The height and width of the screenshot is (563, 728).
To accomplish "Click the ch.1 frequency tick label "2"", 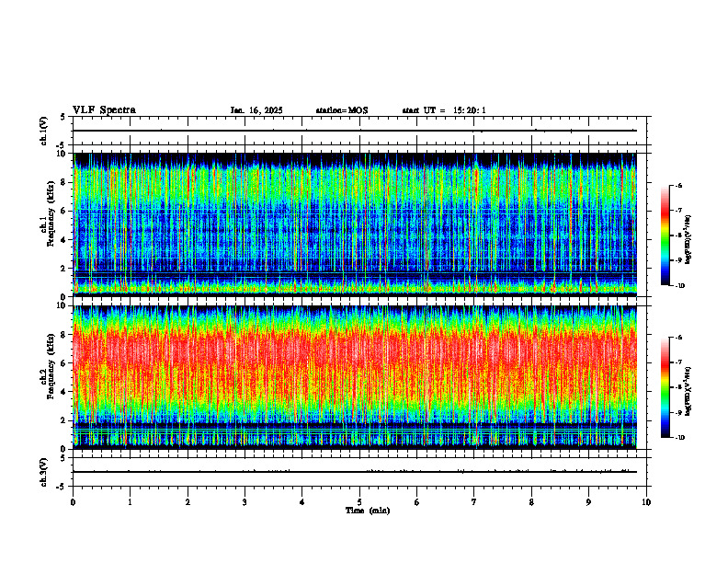I will [64, 269].
